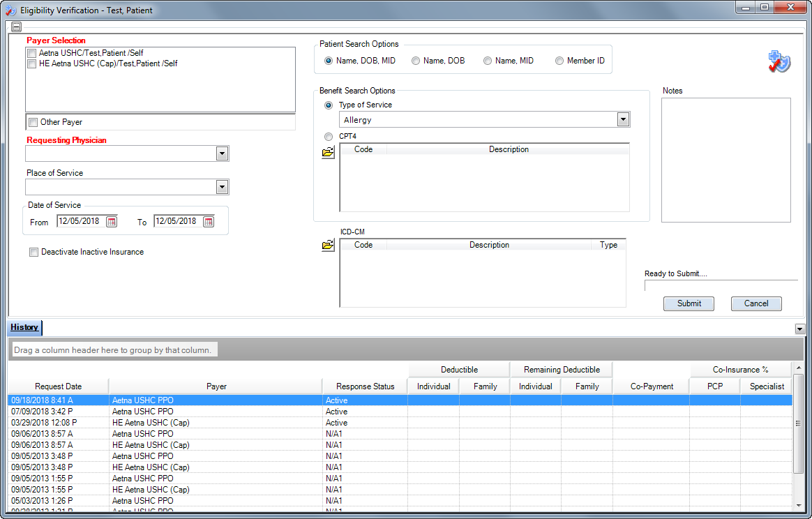Click inside the Notes text area
Viewport: 812px width, 519px height.
[726, 160]
